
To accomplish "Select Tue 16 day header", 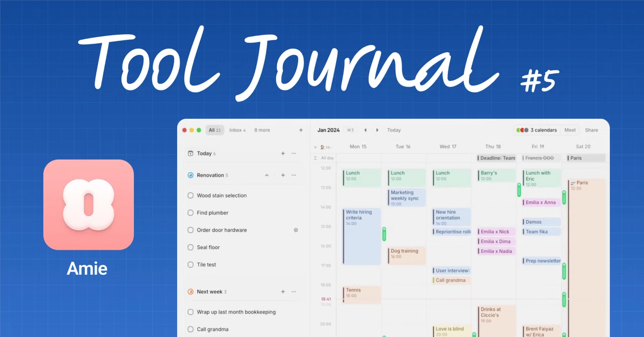I will [403, 147].
